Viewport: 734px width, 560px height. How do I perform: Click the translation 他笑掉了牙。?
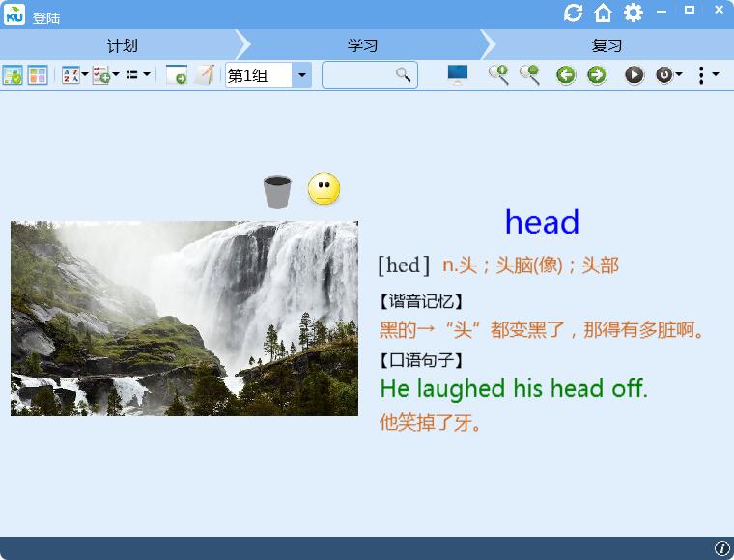(x=430, y=422)
